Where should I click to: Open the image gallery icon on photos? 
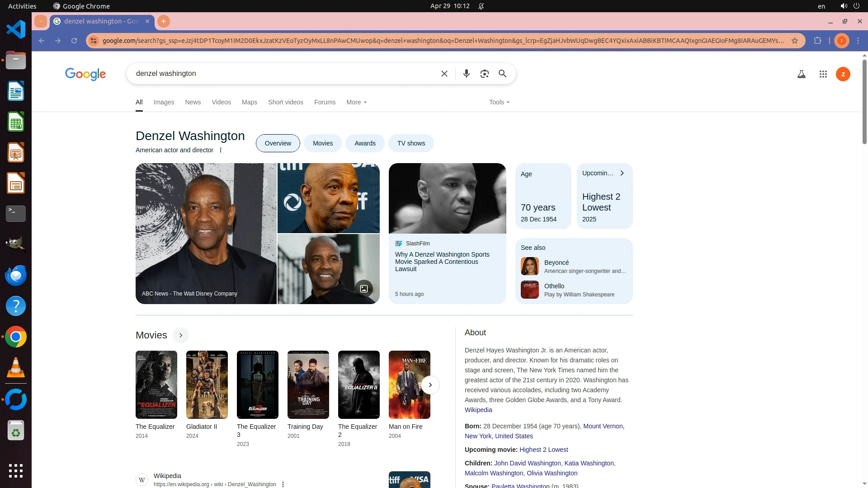pyautogui.click(x=363, y=288)
